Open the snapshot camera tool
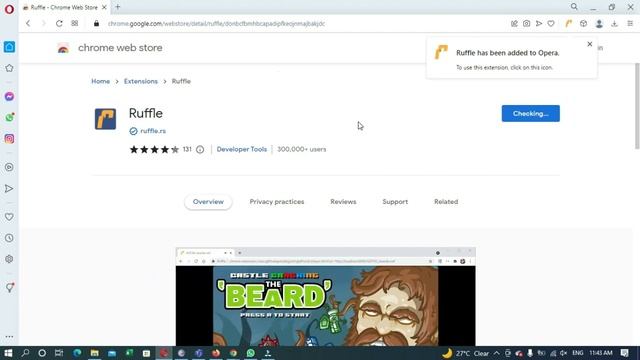The height and width of the screenshot is (360, 640). tap(527, 24)
